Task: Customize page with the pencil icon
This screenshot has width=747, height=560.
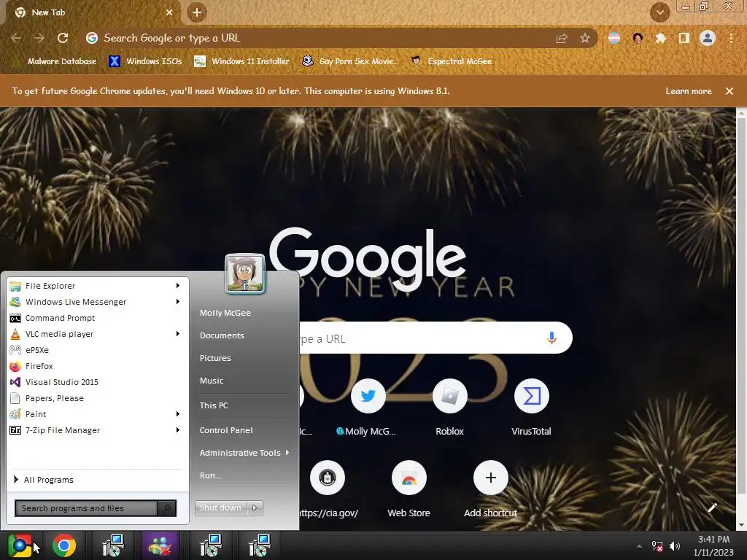Action: [712, 507]
